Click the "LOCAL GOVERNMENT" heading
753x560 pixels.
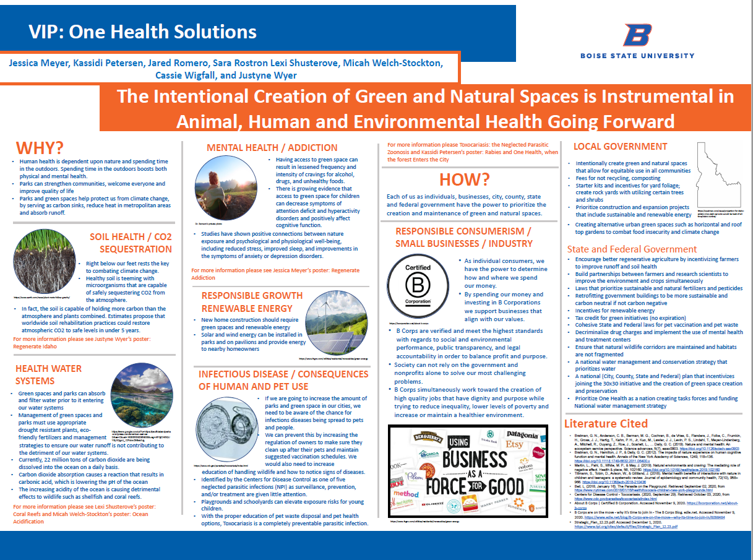pyautogui.click(x=621, y=147)
